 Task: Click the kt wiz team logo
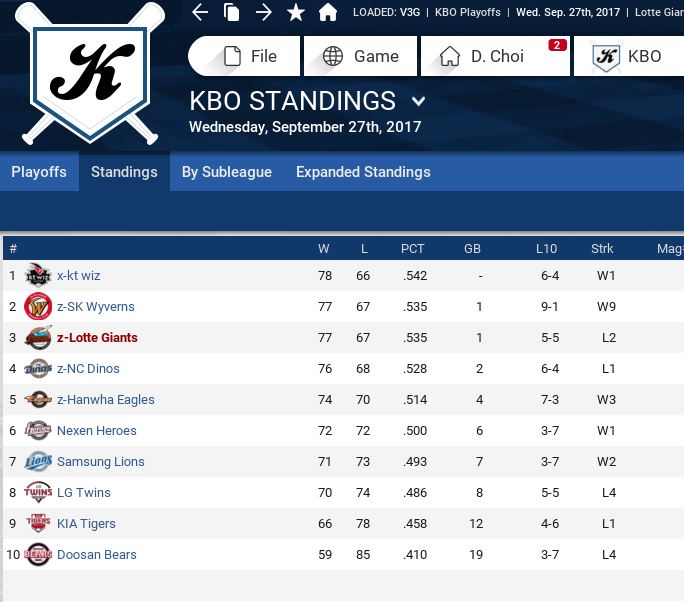click(x=38, y=276)
